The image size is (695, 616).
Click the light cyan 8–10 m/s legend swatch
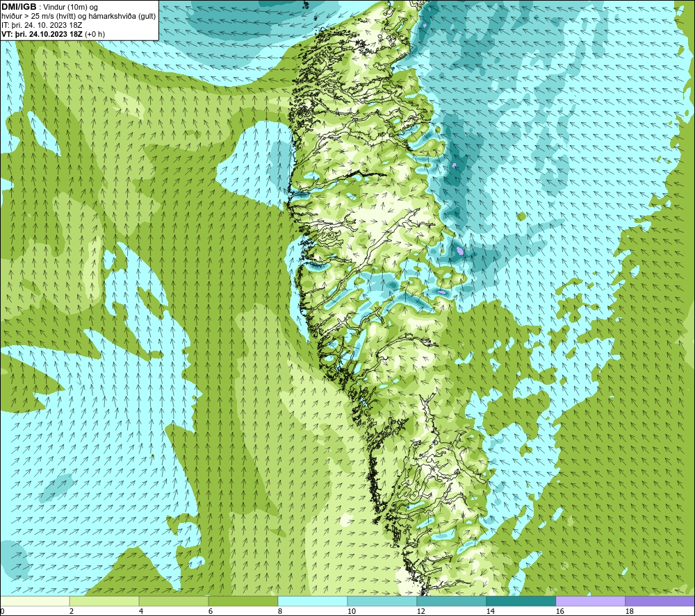click(x=313, y=601)
